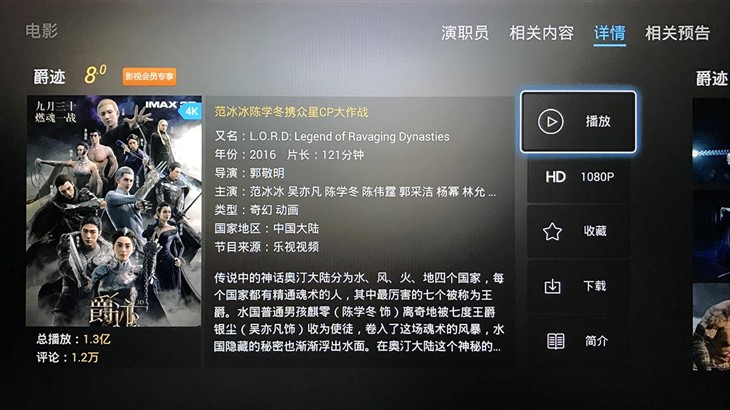Go back to the 电影 section title

(41, 31)
